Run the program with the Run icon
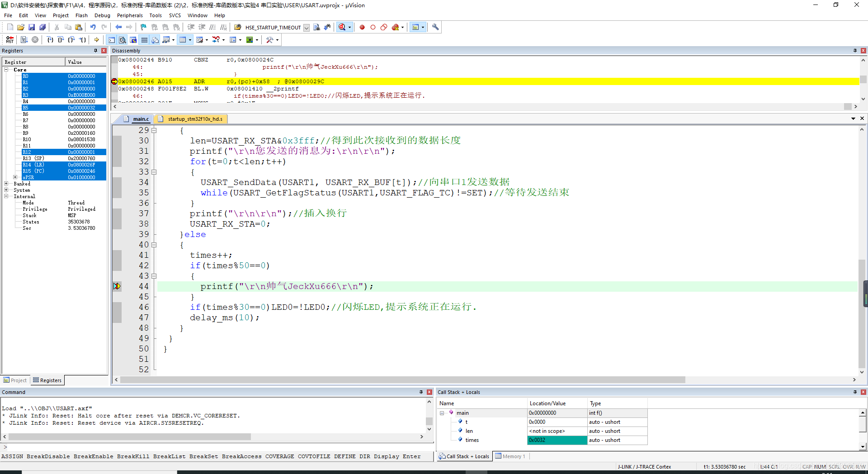This screenshot has width=868, height=474. [x=24, y=40]
